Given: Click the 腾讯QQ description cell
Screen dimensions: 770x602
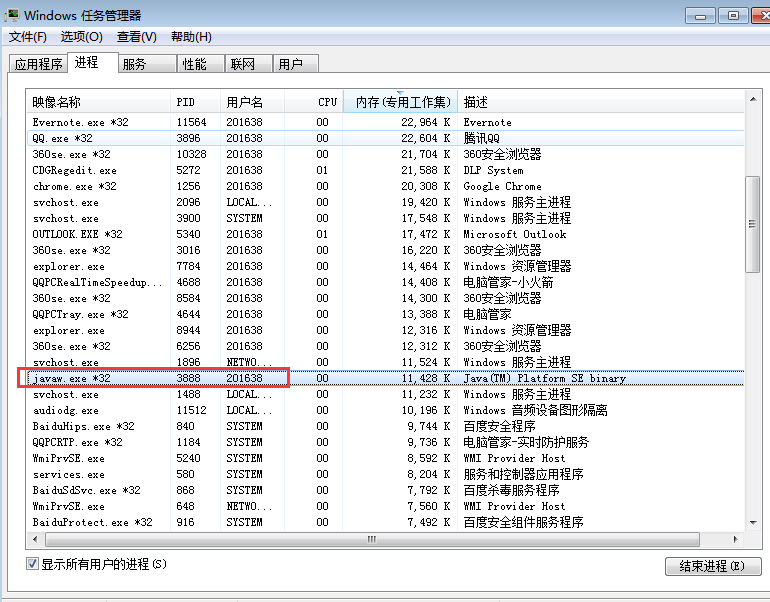Looking at the screenshot, I should point(481,138).
